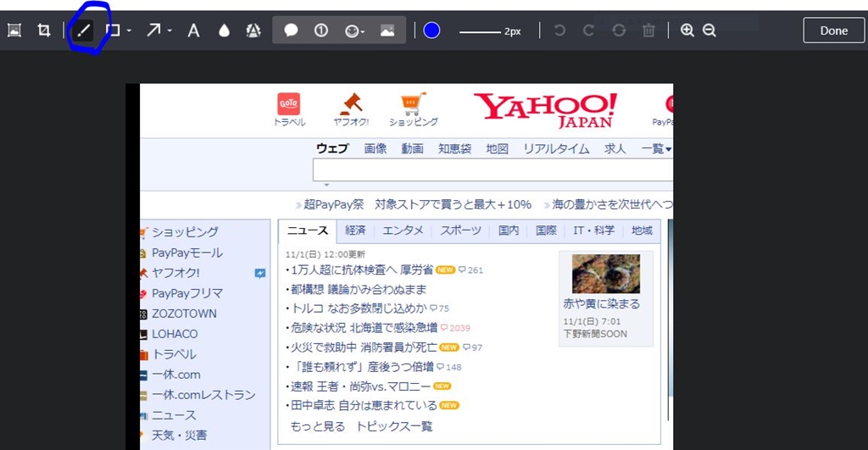The image size is (868, 450).
Task: Click the blue icon beside ヤフオク!
Action: tap(259, 273)
